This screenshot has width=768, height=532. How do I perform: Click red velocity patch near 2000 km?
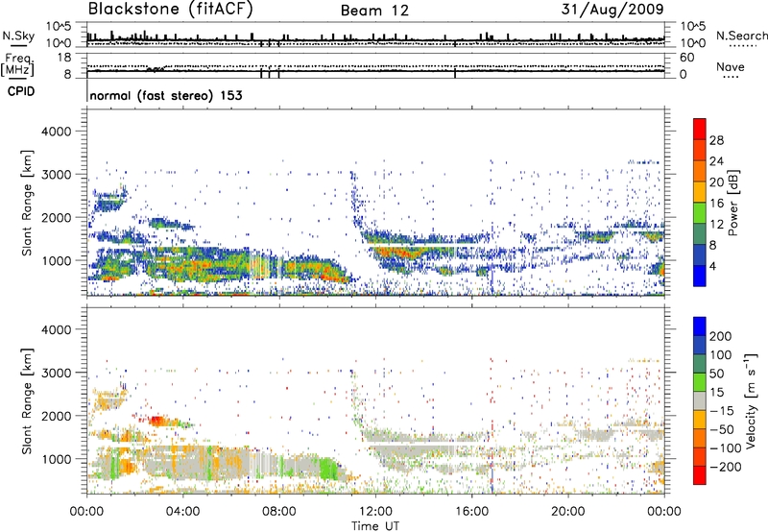pyautogui.click(x=157, y=421)
